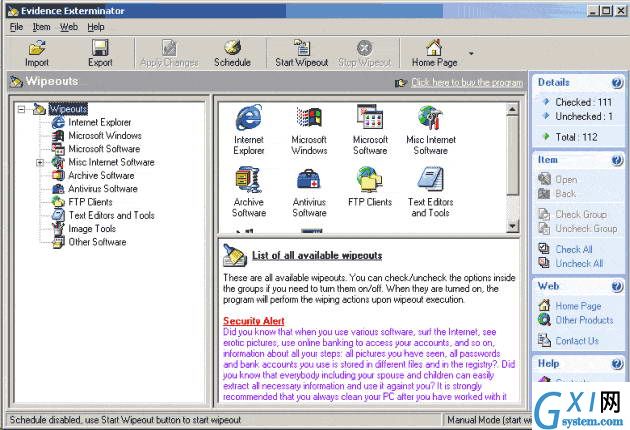The image size is (630, 430).
Task: Select Microsoft Windows in the tree
Action: tap(105, 135)
